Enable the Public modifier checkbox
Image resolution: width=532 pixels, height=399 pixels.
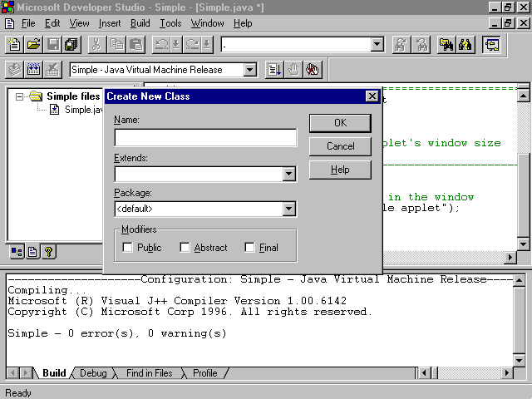pyautogui.click(x=127, y=247)
